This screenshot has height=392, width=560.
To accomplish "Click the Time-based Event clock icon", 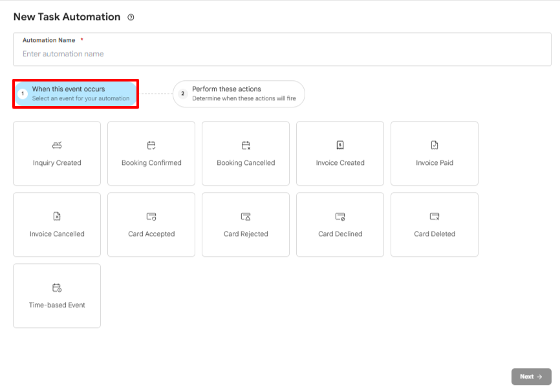I will (57, 288).
